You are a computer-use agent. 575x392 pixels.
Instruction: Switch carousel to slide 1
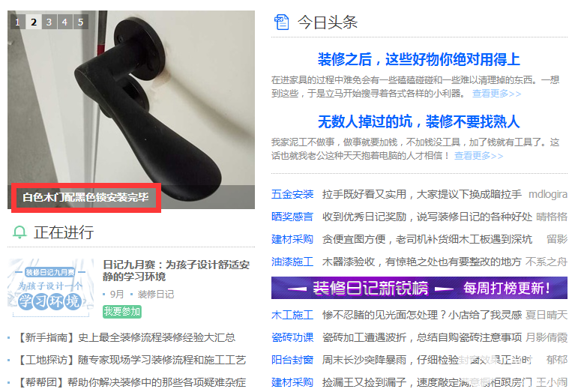(x=17, y=22)
